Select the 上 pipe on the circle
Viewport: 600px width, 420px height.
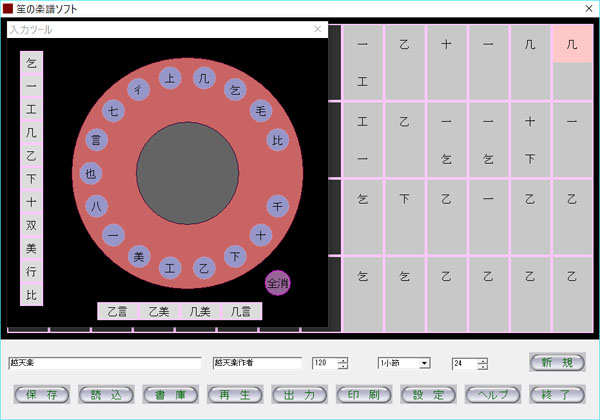click(x=171, y=77)
